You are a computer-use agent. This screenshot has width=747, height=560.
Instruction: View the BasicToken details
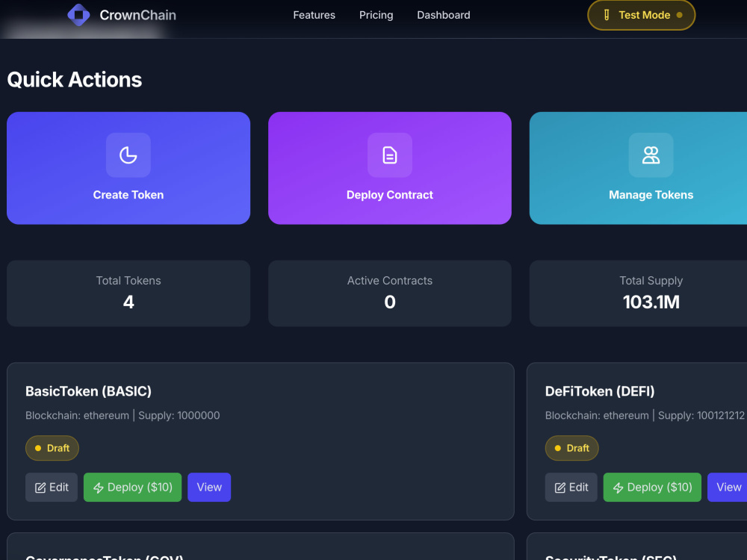click(x=209, y=487)
